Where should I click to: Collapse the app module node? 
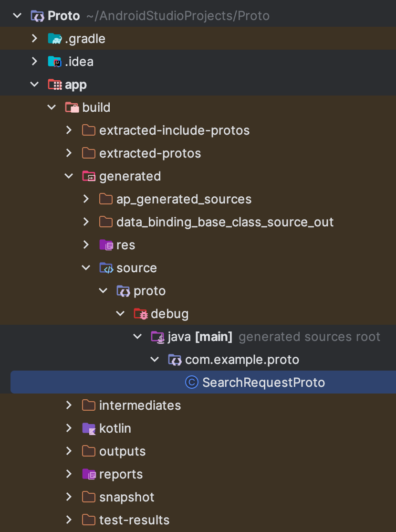pyautogui.click(x=34, y=84)
